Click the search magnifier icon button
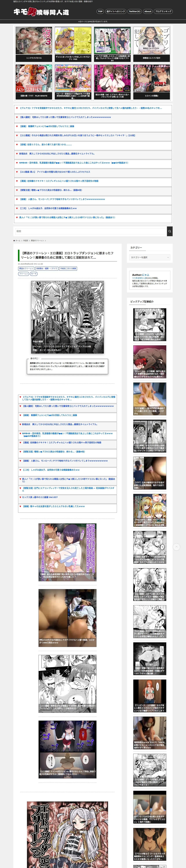This screenshot has height=868, width=186. (x=170, y=231)
